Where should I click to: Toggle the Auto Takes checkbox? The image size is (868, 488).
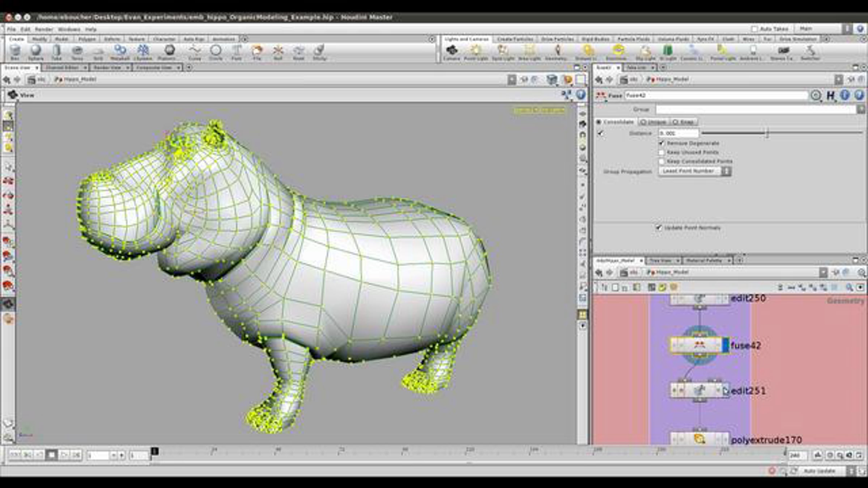click(754, 29)
